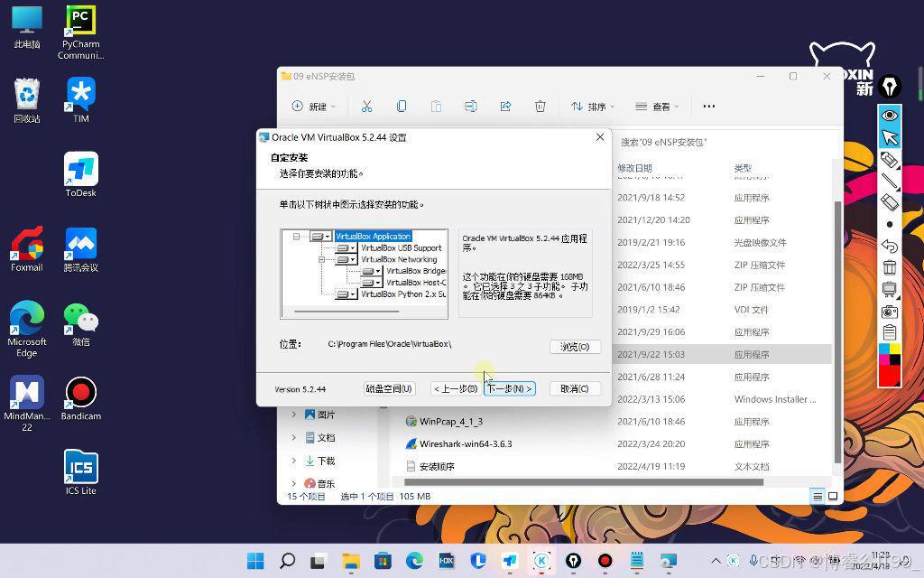
Task: Click the paste icon in Explorer toolbar
Action: [x=436, y=107]
